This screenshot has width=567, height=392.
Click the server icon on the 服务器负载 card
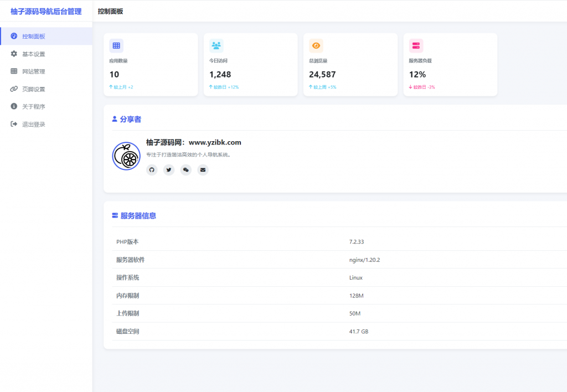[x=415, y=45]
